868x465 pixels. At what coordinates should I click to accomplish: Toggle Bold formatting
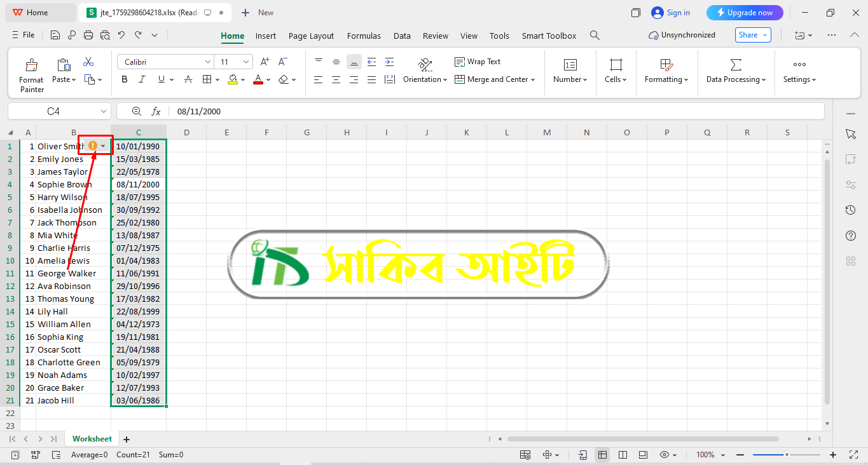coord(125,79)
